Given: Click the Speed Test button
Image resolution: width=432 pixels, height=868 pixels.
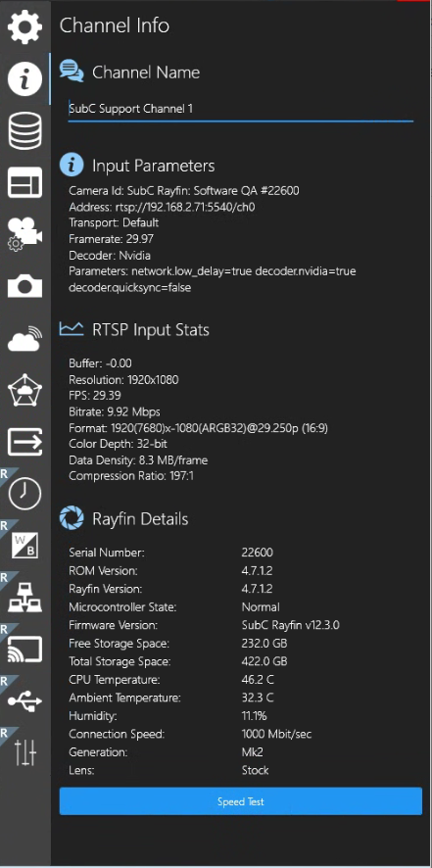Looking at the screenshot, I should click(241, 801).
